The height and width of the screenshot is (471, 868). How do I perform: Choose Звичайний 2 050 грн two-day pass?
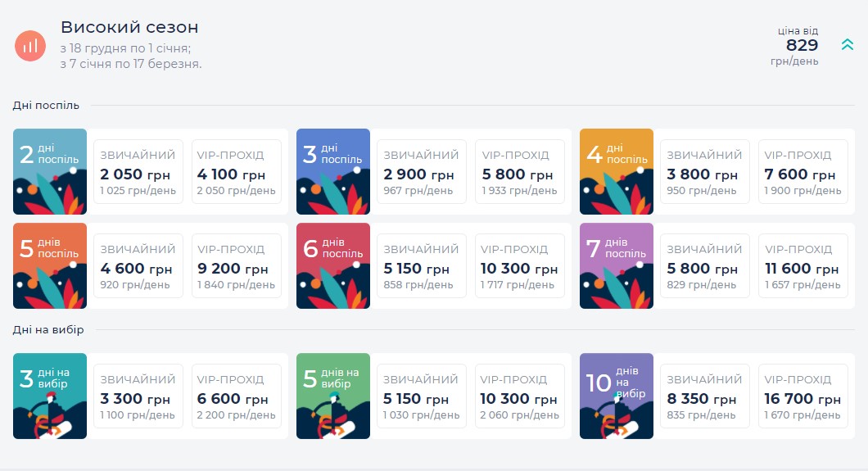coord(138,172)
